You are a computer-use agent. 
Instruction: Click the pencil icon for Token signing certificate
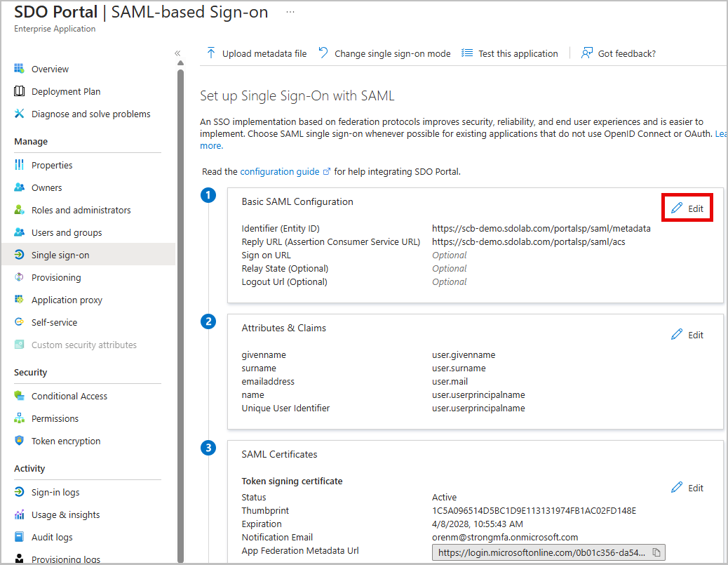(677, 487)
